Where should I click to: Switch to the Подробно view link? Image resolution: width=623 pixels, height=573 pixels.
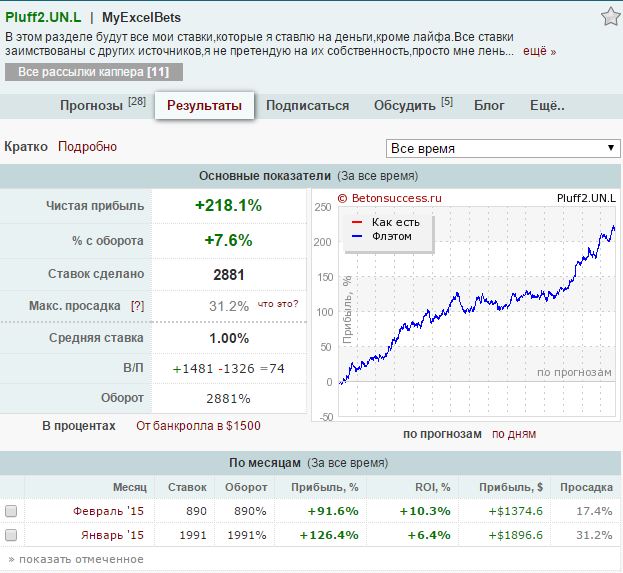[87, 147]
